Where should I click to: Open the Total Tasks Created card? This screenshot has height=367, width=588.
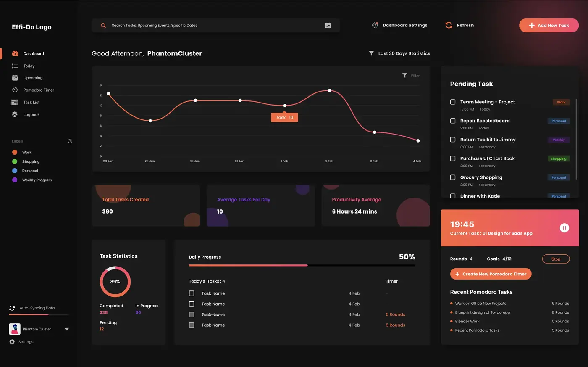(x=146, y=206)
